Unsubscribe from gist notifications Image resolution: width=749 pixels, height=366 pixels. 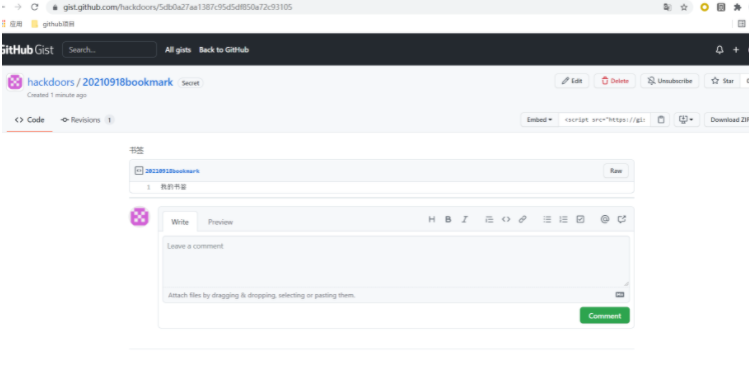tap(670, 81)
